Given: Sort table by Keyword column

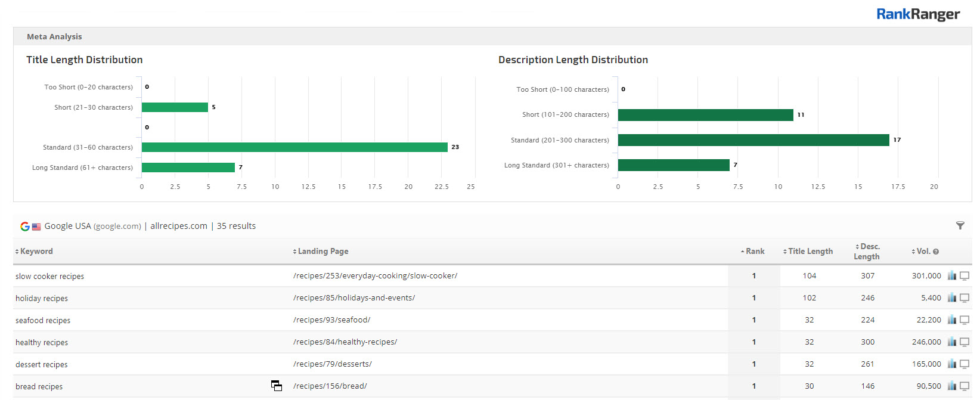Looking at the screenshot, I should click(x=36, y=252).
